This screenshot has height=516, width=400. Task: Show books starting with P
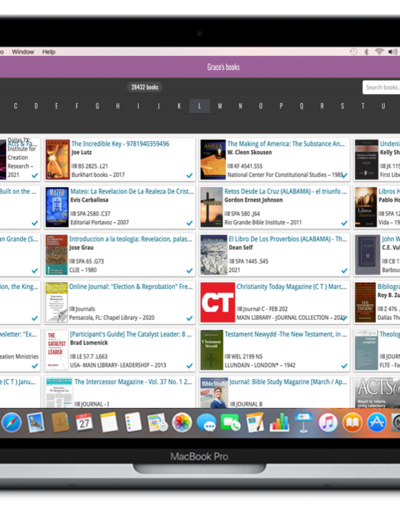point(281,106)
